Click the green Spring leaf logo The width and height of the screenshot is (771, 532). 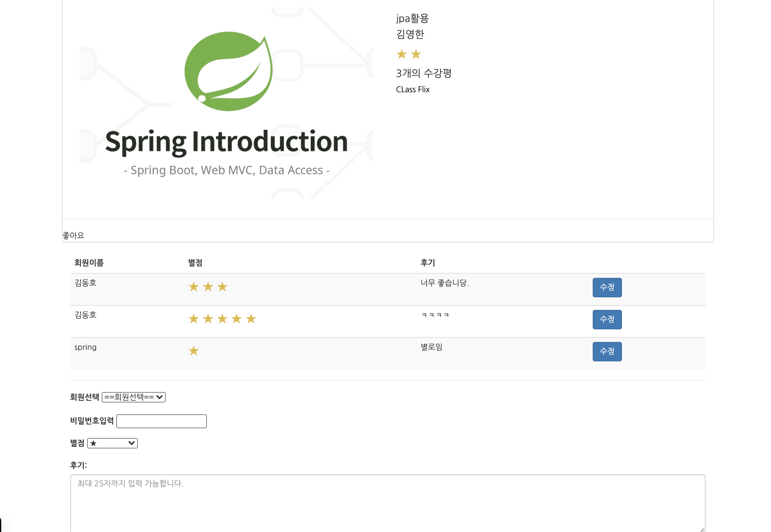228,71
